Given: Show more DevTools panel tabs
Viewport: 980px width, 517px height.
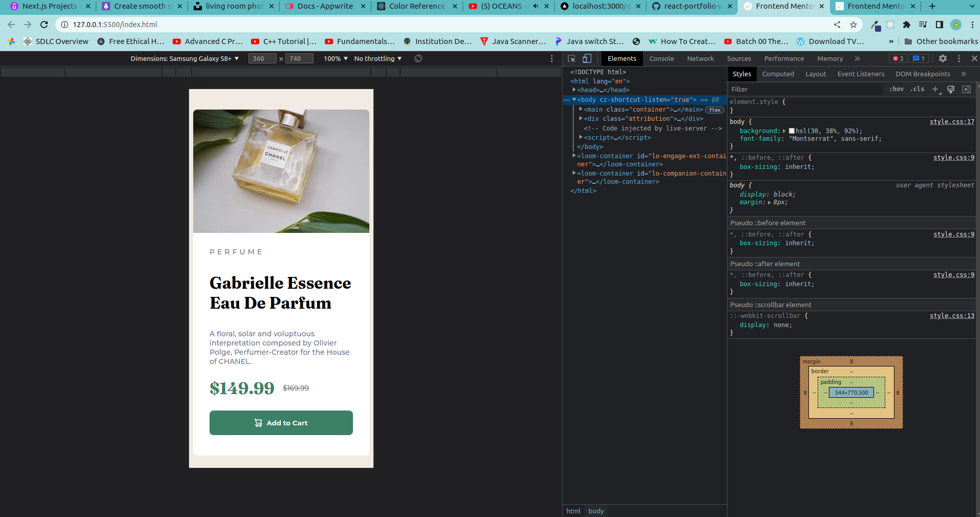Looking at the screenshot, I should pos(858,58).
